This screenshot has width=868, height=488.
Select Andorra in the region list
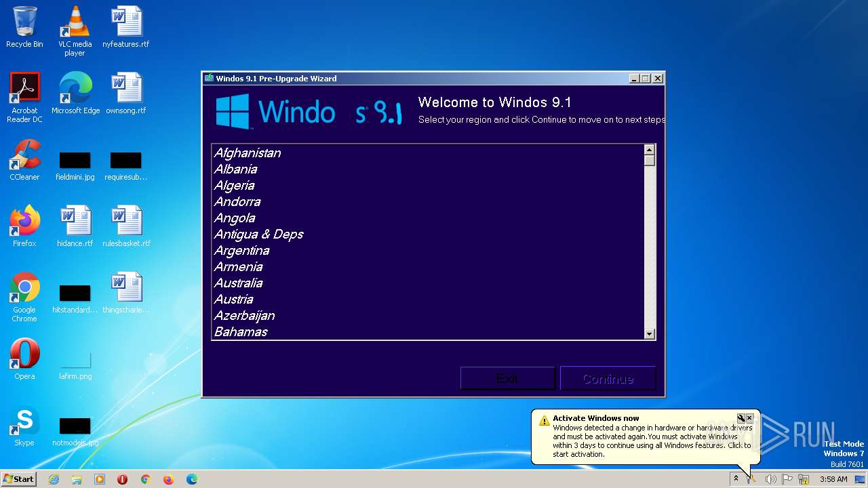click(x=428, y=202)
